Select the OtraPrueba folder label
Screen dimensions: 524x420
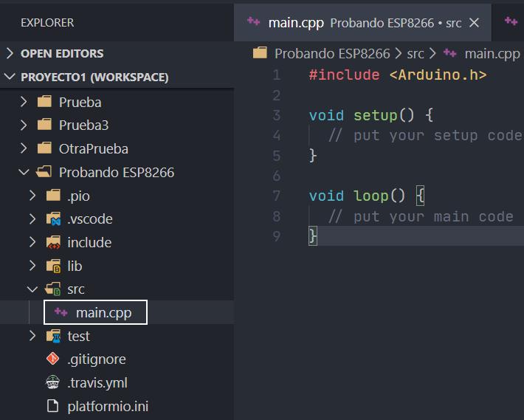point(93,148)
